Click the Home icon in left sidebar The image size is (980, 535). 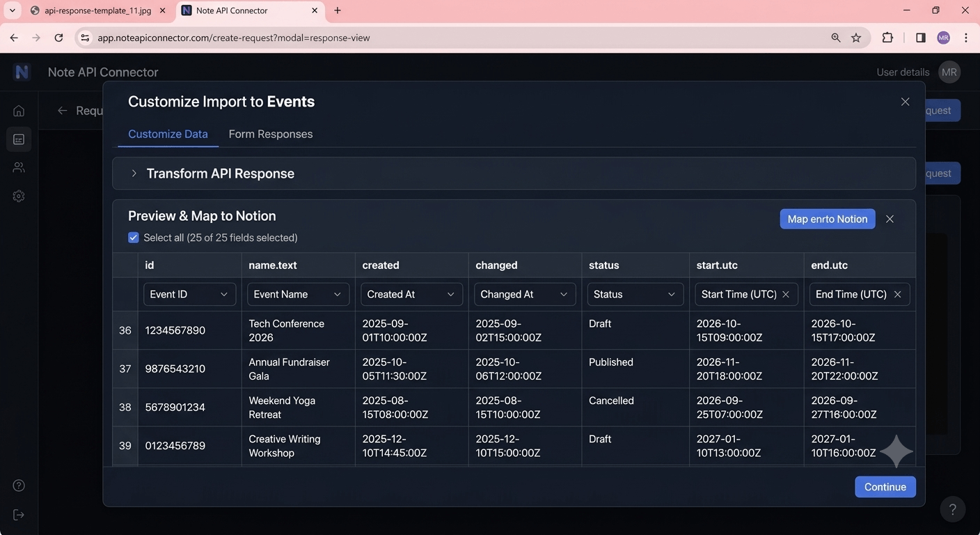19,111
